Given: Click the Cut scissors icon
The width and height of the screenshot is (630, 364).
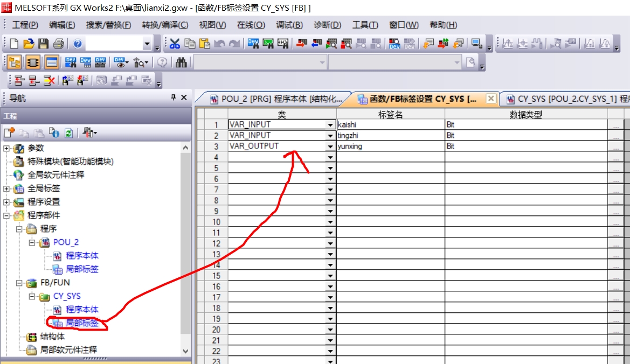Looking at the screenshot, I should click(175, 44).
